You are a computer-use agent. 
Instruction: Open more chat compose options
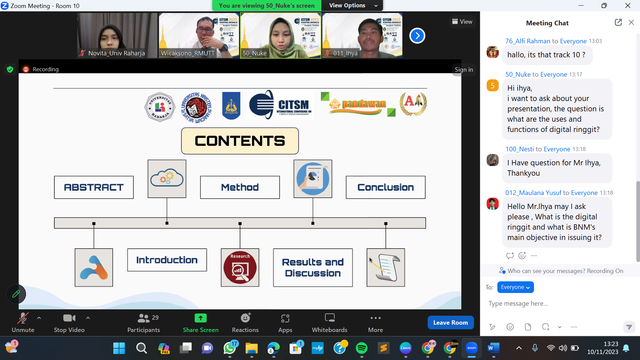pyautogui.click(x=574, y=327)
